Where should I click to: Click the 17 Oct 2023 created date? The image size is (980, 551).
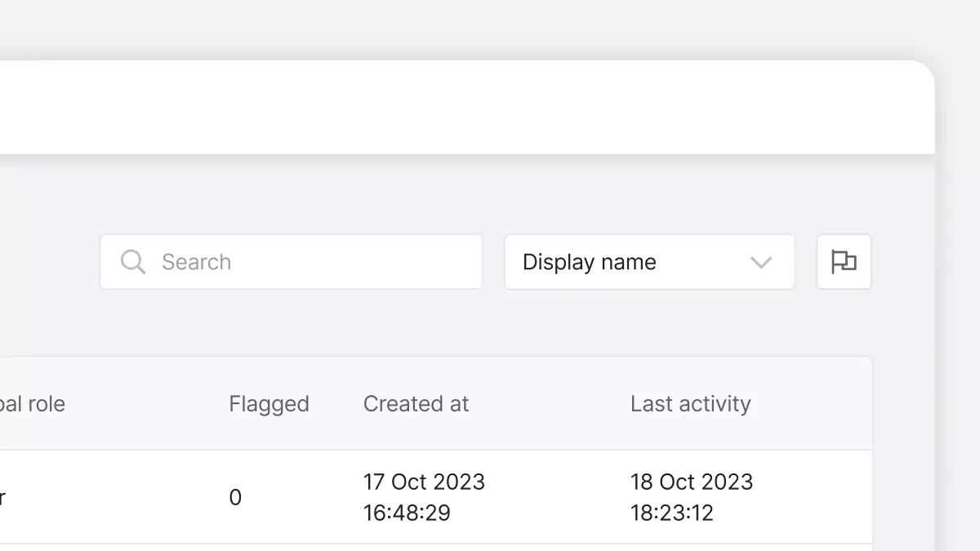[424, 482]
